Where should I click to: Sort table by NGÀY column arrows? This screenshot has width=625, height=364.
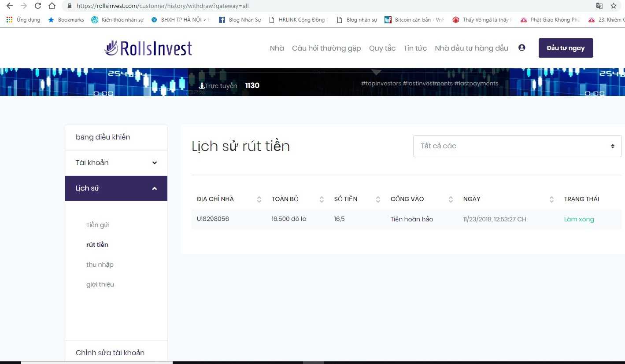pyautogui.click(x=551, y=199)
